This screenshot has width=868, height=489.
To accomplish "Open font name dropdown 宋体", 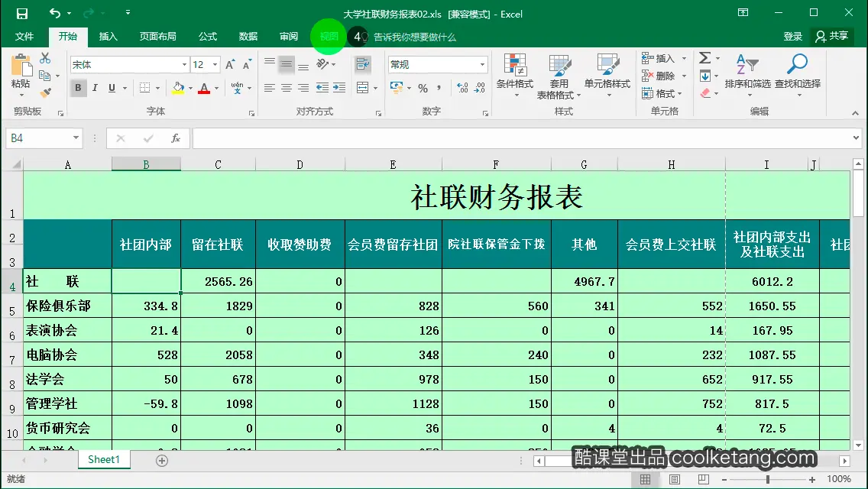I will (184, 65).
